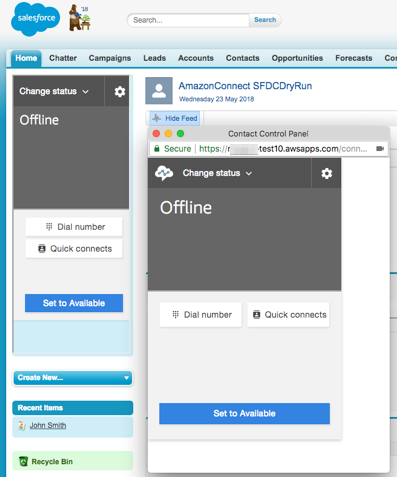Click the quick connects contact icon in sidebar
Screen dimensions: 397x477
pos(42,249)
